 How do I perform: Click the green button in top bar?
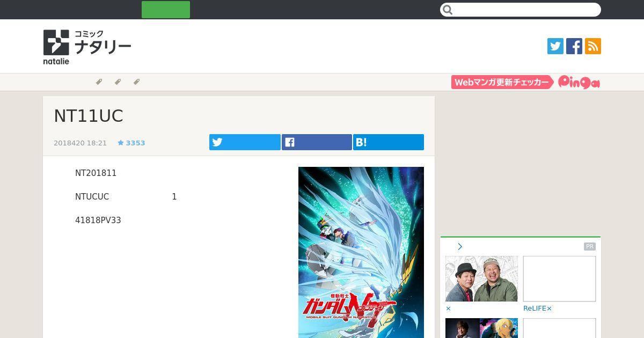coord(166,10)
